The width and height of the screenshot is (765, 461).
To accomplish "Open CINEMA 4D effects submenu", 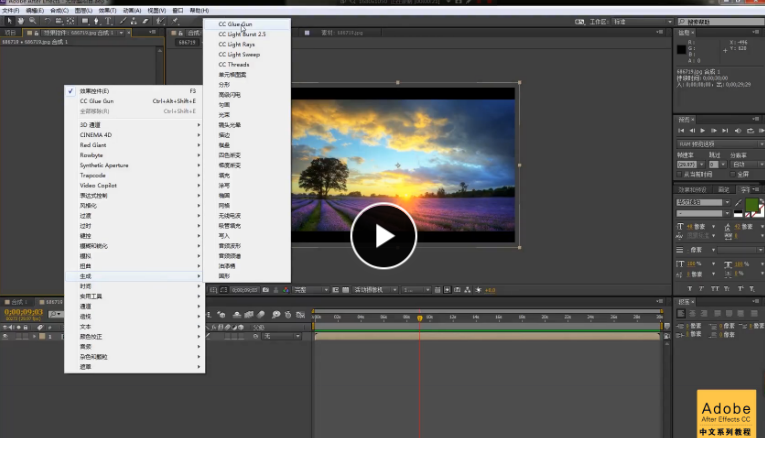I will click(134, 135).
